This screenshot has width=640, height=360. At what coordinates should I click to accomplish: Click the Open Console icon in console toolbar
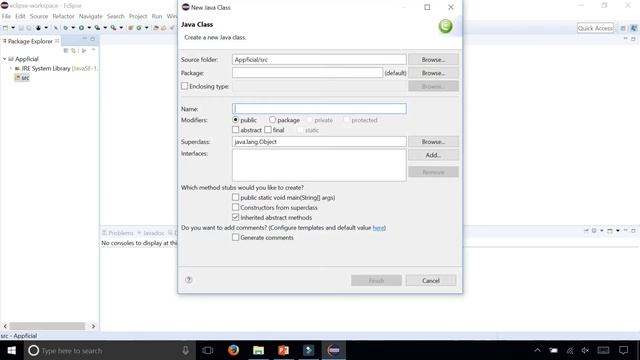point(610,231)
